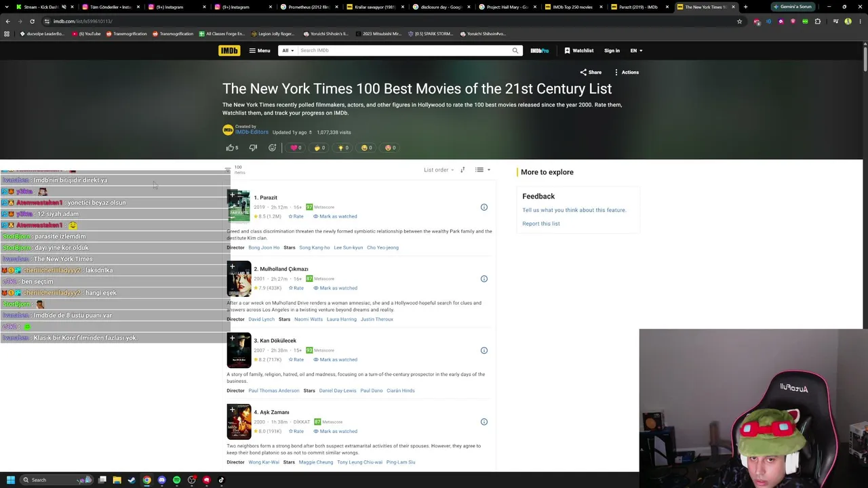
Task: Mark Kan Dökülecek as watched
Action: pos(335,359)
